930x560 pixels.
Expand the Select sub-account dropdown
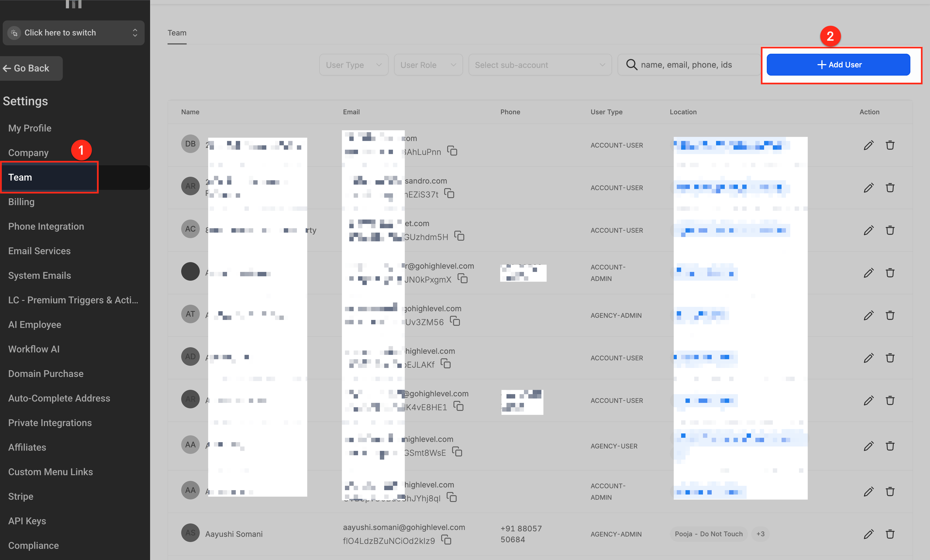[x=540, y=65]
